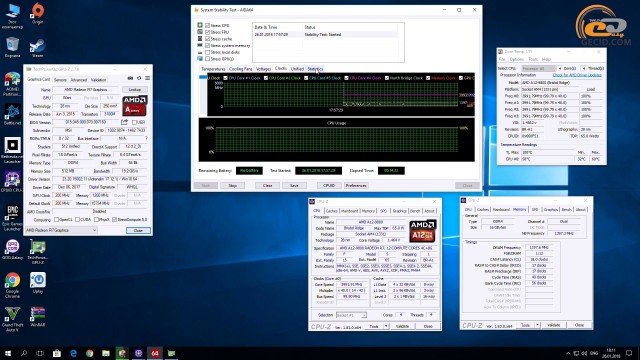Click Stop button in AIDA64
640x360 pixels.
(232, 186)
